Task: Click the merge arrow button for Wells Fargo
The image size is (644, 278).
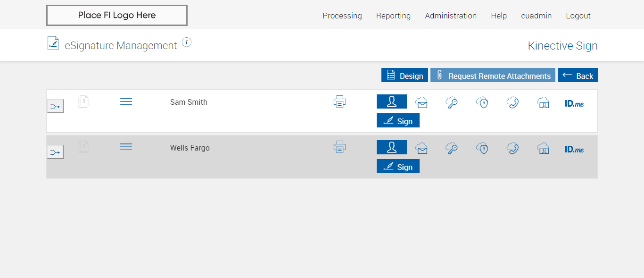Action: click(x=55, y=152)
